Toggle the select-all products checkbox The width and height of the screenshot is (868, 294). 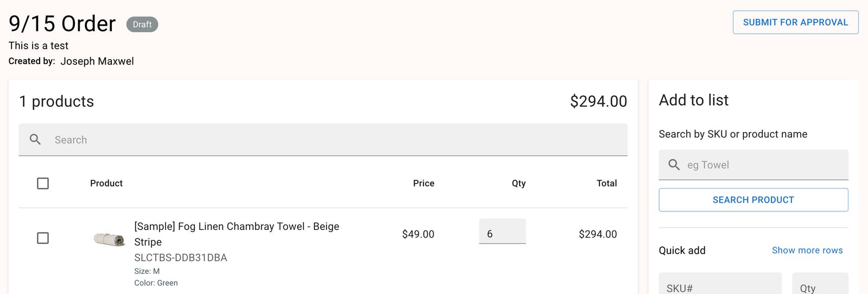pyautogui.click(x=43, y=184)
